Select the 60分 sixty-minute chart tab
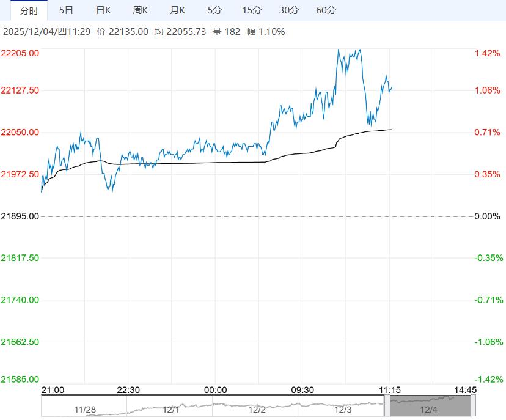 click(x=326, y=10)
